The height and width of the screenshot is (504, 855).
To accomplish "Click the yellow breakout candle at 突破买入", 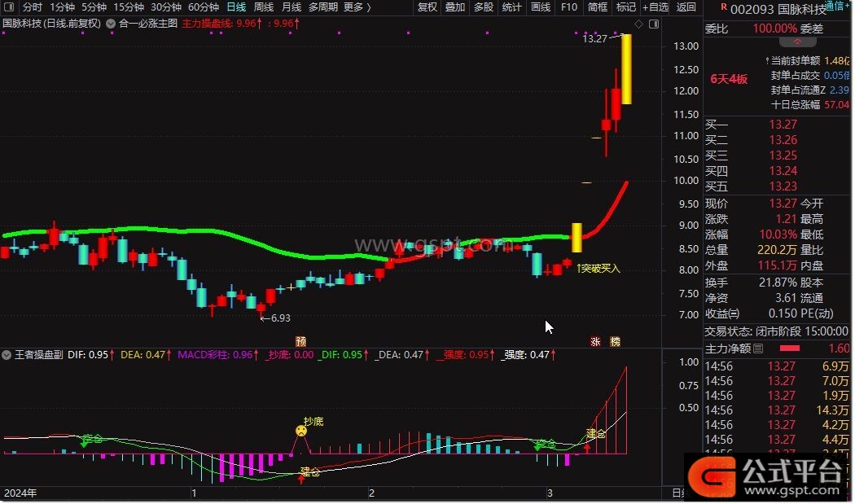I will [577, 238].
